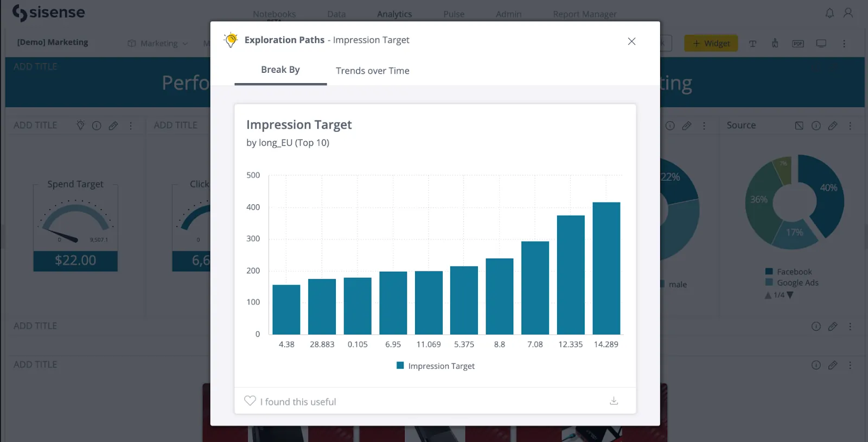Click the Sisense logo

point(49,13)
